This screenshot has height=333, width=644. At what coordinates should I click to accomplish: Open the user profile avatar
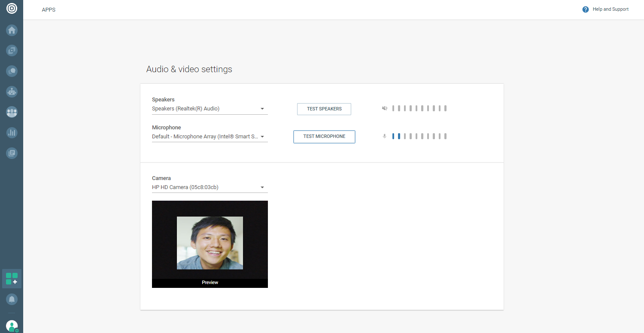[12, 326]
